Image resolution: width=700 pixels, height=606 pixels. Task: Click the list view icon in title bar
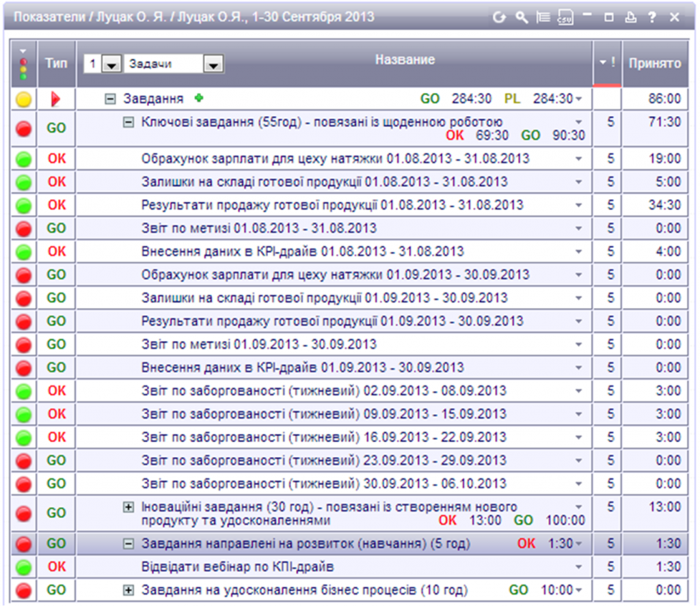pyautogui.click(x=543, y=17)
